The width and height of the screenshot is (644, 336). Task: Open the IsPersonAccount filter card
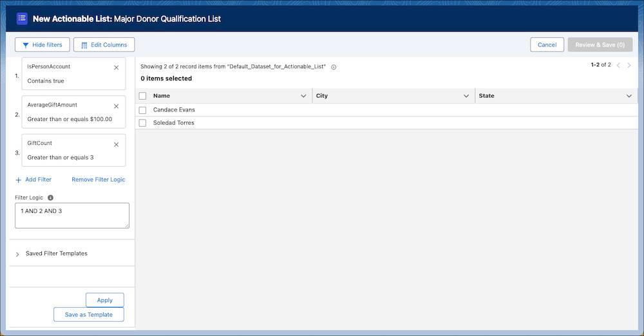(x=73, y=73)
